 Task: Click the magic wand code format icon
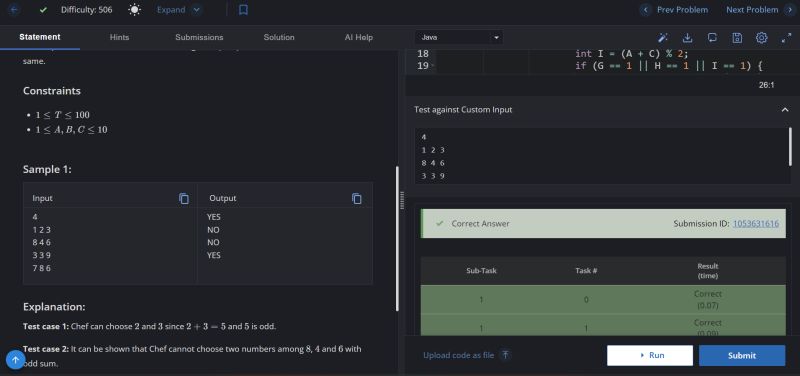tap(663, 37)
